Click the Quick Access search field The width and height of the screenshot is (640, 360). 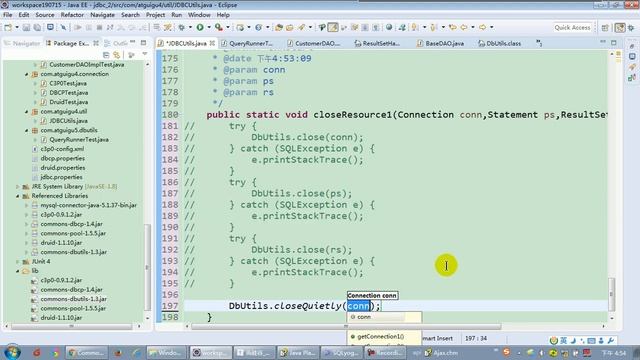(572, 27)
